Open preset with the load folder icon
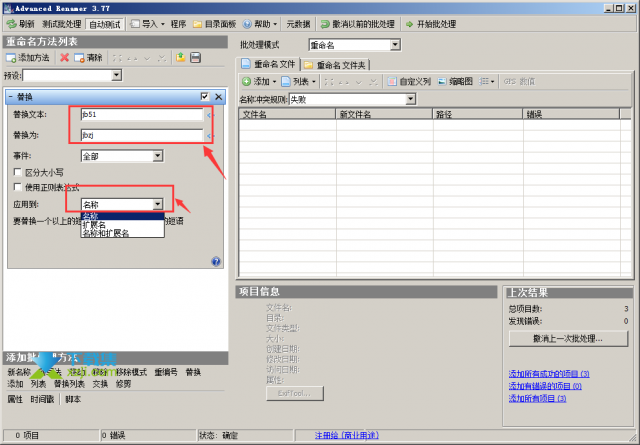Screen dimensions: 640x445 pyautogui.click(x=180, y=58)
